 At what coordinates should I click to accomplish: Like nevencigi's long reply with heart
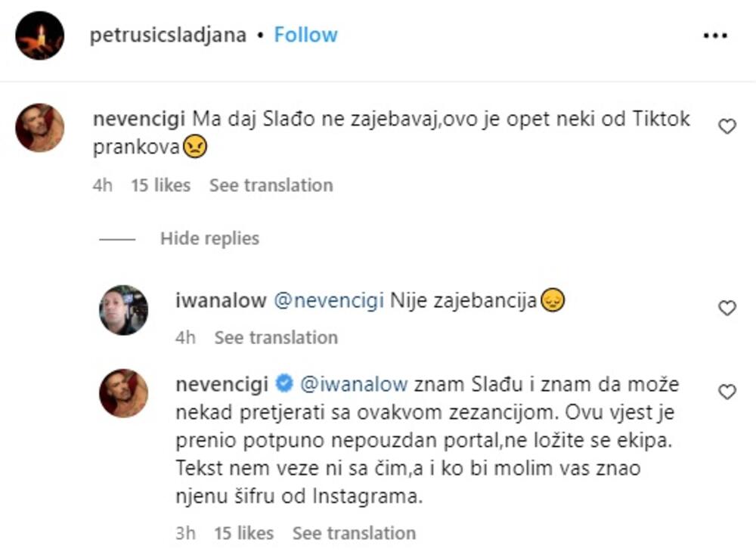727,392
